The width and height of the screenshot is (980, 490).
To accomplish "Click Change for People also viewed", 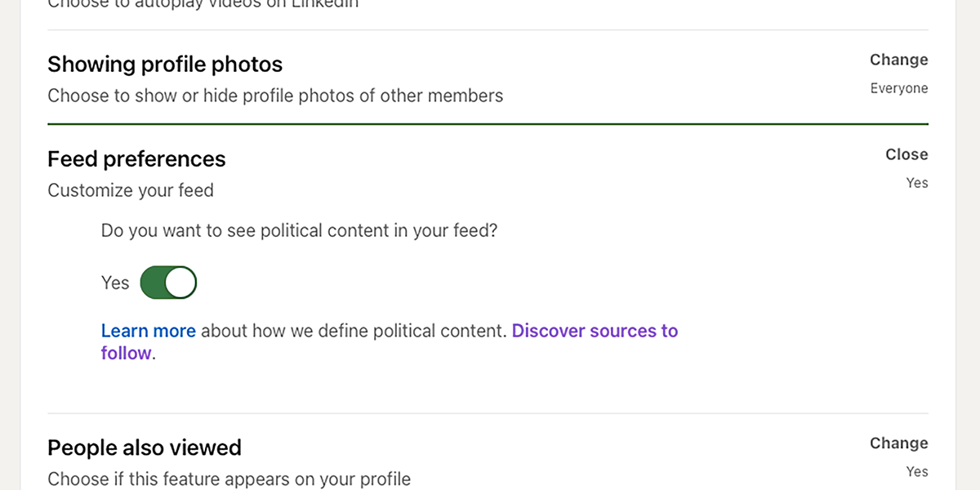I will click(898, 443).
